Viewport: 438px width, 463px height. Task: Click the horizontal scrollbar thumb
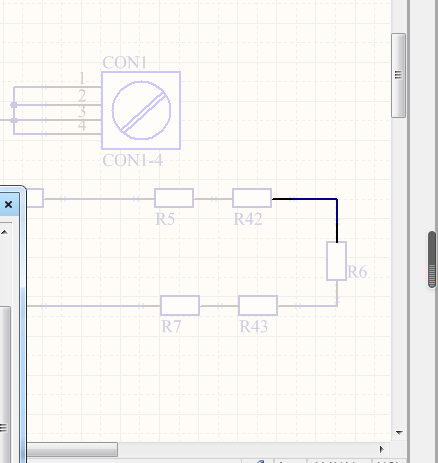point(72,449)
